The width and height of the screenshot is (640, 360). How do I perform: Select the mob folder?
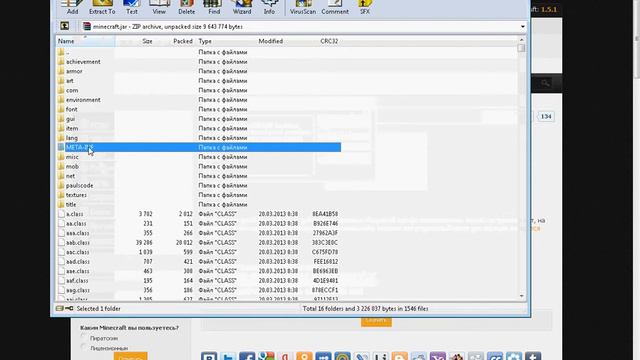point(199,167)
